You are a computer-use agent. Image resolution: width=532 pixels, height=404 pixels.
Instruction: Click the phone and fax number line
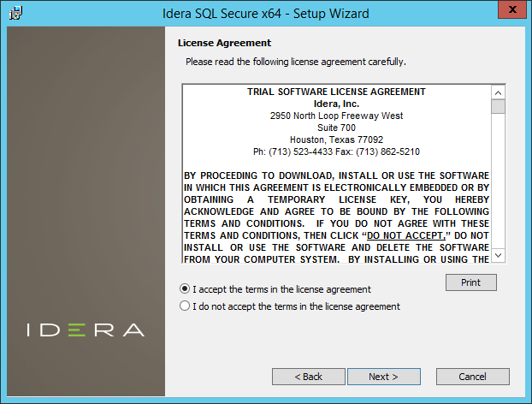click(336, 151)
